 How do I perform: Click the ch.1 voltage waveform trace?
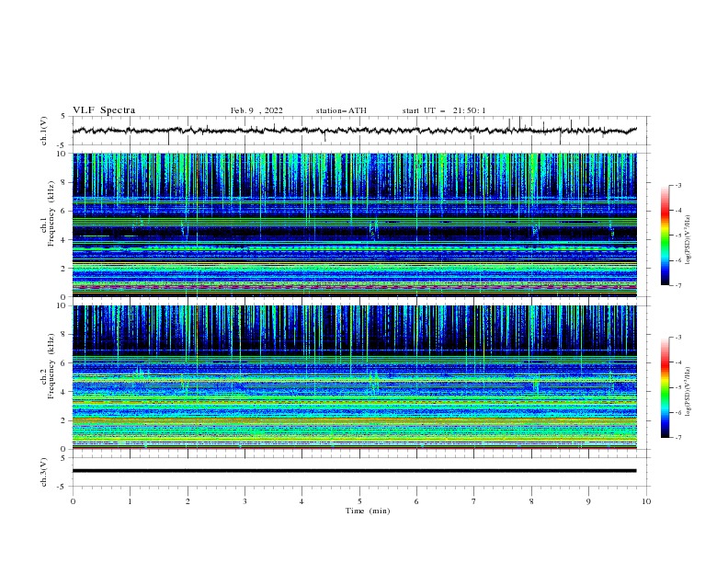355,131
